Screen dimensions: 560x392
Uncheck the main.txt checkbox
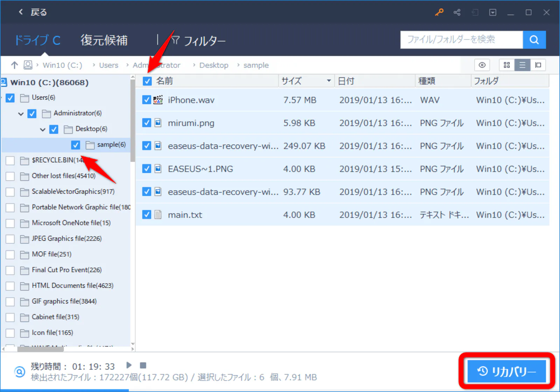(x=147, y=215)
